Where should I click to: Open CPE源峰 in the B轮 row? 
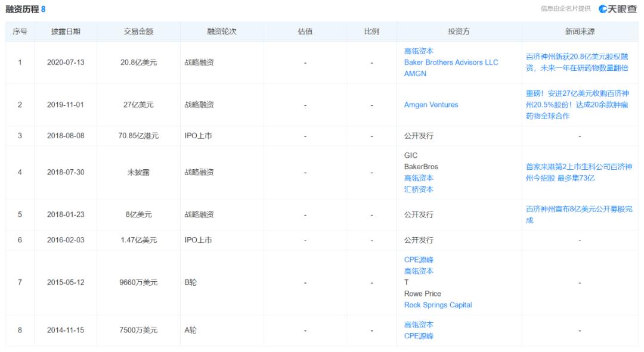click(419, 260)
